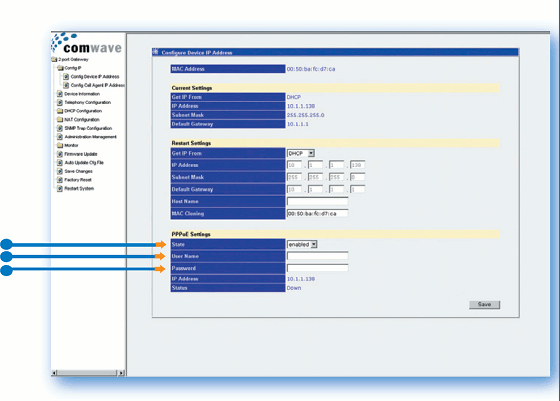560x401 pixels.
Task: Click the Restart System page icon
Action: (x=60, y=189)
